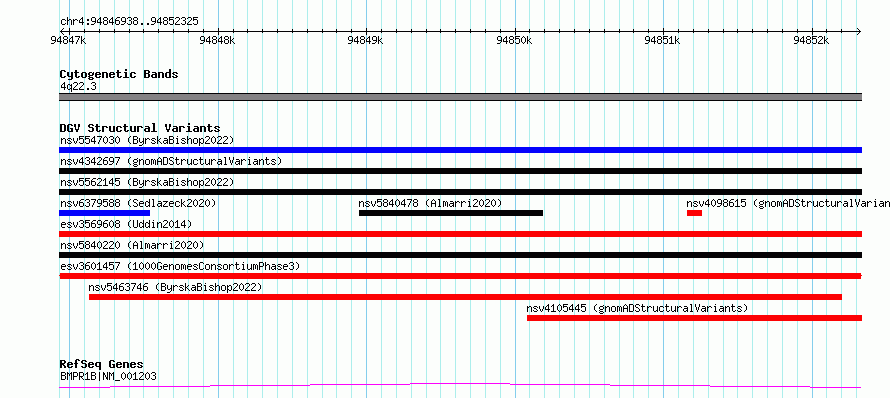Open the esv3569608 (Uddin2014) label

point(126,224)
